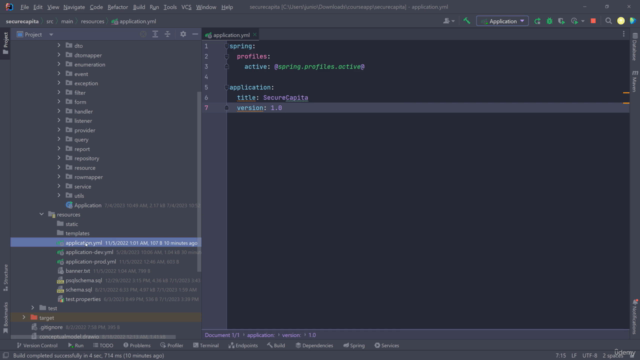640x360 pixels.
Task: Open the VCS menu
Action: point(186,7)
